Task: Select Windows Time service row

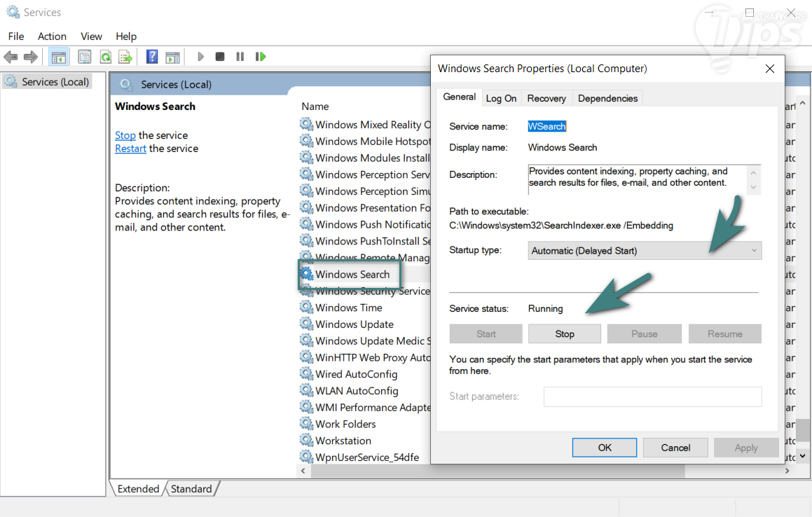Action: tap(348, 308)
